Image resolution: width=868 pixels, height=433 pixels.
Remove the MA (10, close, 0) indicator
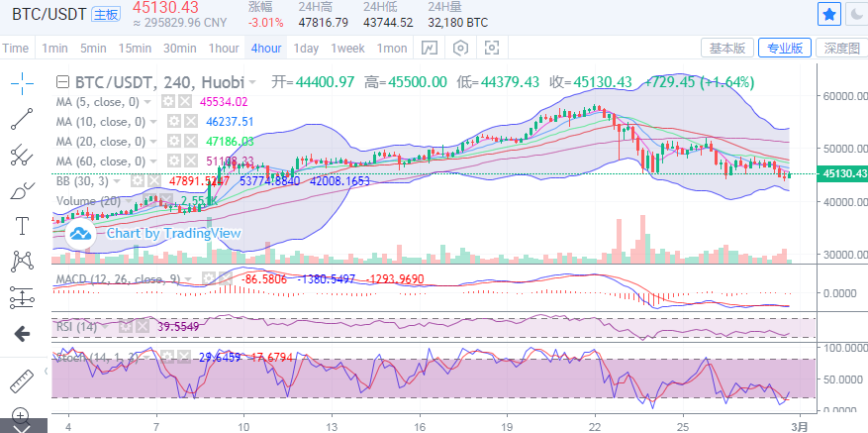tap(191, 122)
